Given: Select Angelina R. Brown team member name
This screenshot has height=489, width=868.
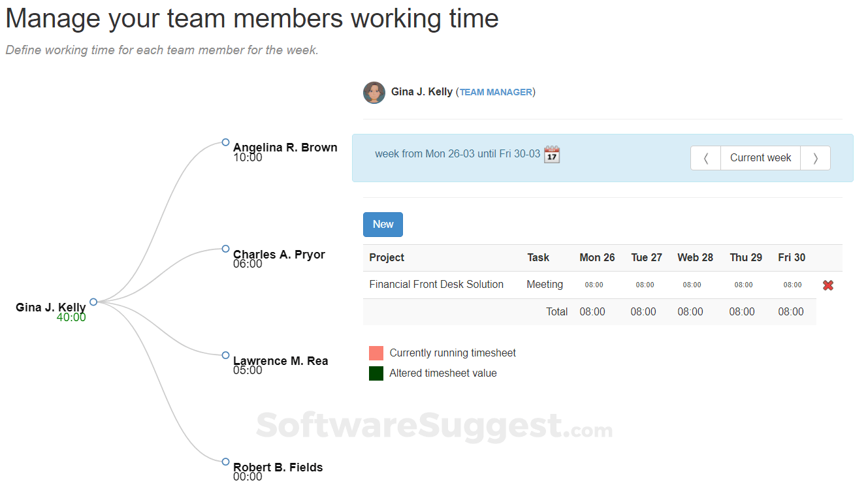Looking at the screenshot, I should (x=285, y=148).
